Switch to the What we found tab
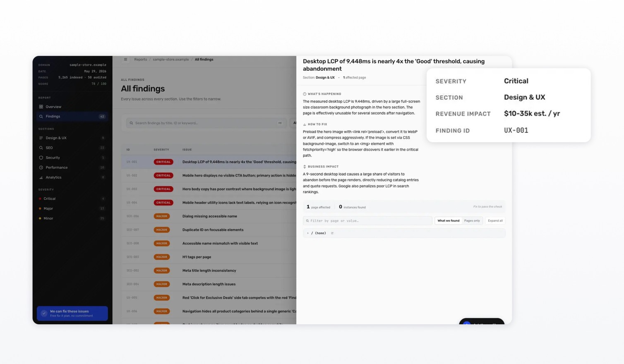This screenshot has width=624, height=364. click(x=449, y=221)
